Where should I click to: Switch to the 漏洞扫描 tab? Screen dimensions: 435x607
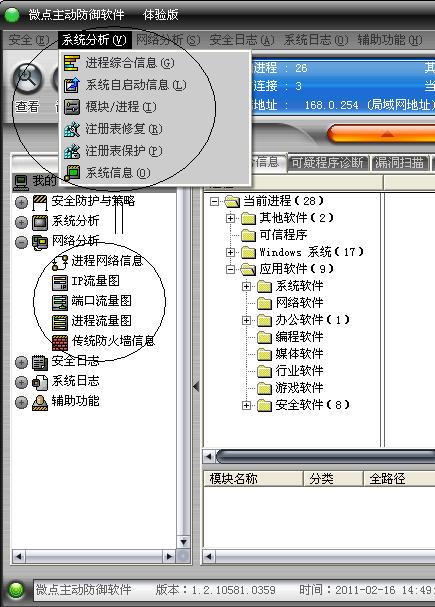[x=399, y=163]
